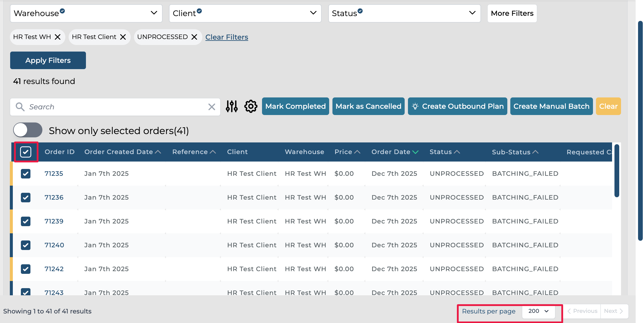This screenshot has height=323, width=644.
Task: Remove the HR Test Client filter chip
Action: pyautogui.click(x=123, y=37)
